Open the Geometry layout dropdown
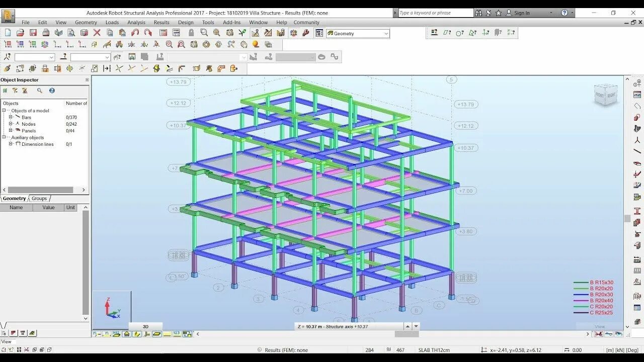The height and width of the screenshot is (362, 644). click(385, 33)
